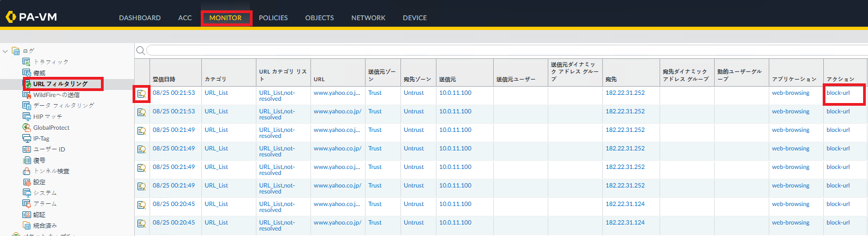Switch to the POLICIES tab
Screen dimensions: 868x236
pyautogui.click(x=273, y=18)
